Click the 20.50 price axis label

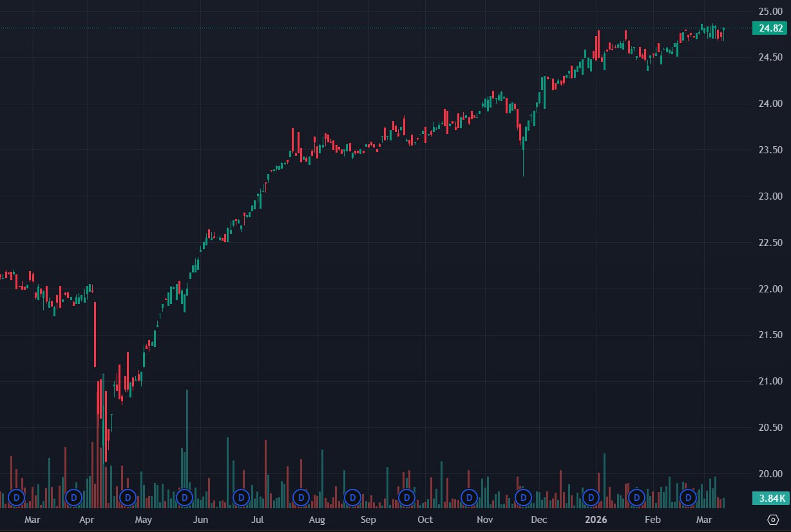(770, 428)
